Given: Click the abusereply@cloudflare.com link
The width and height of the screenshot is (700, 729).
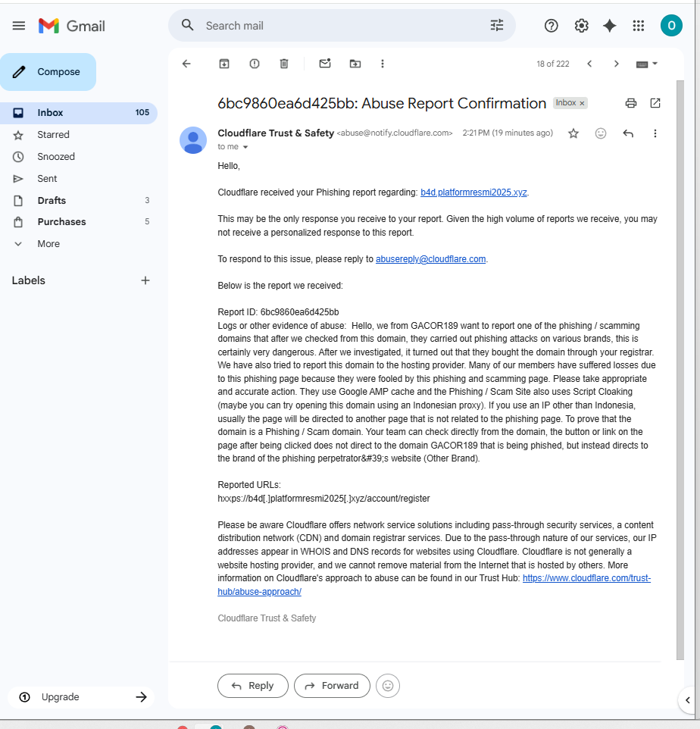Looking at the screenshot, I should (430, 259).
